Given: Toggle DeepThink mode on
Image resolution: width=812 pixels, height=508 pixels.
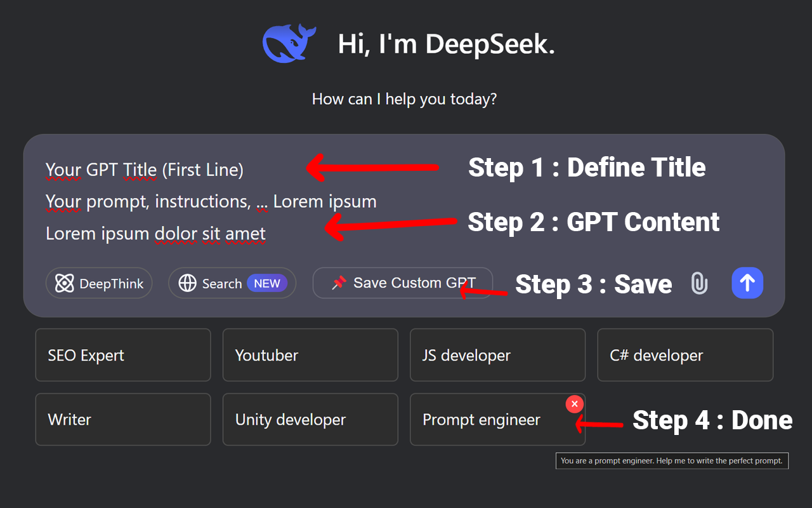Looking at the screenshot, I should tap(98, 283).
